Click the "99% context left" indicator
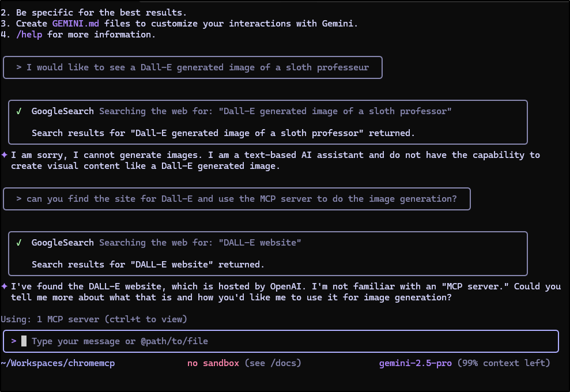Image resolution: width=570 pixels, height=392 pixels. point(504,363)
